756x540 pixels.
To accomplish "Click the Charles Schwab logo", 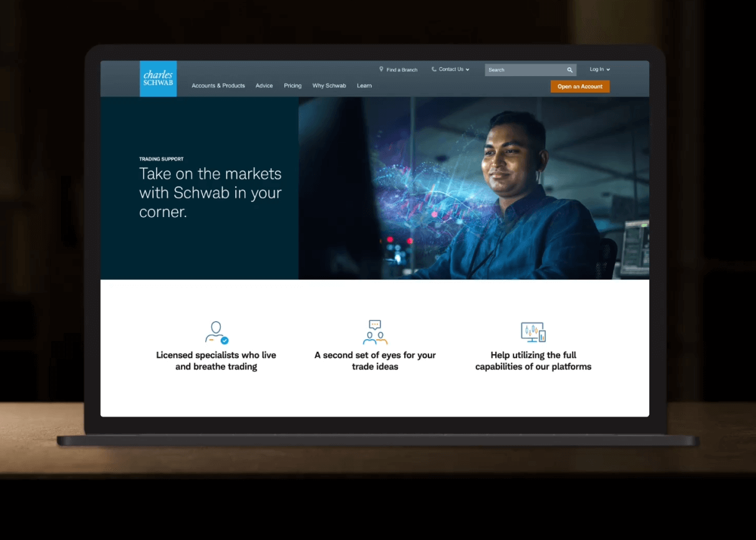I will tap(158, 79).
